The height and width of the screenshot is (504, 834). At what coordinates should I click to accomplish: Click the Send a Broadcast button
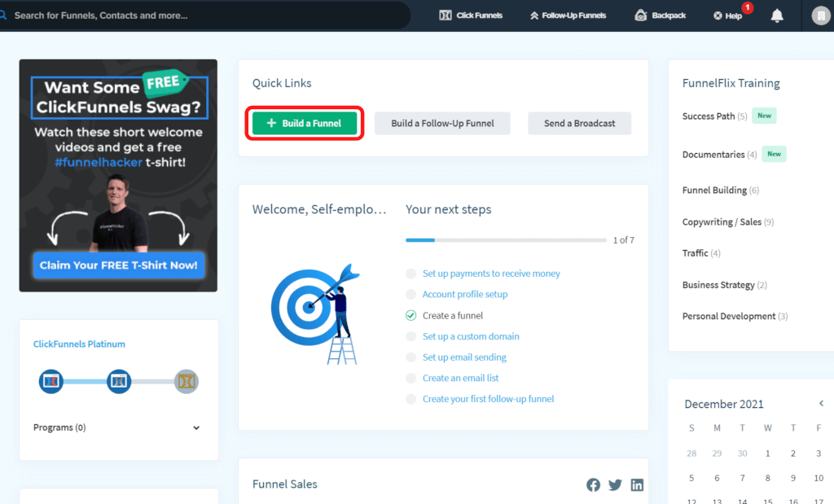(x=579, y=123)
